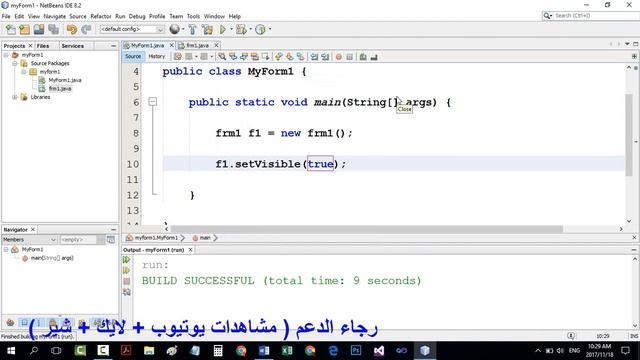The width and height of the screenshot is (640, 360).
Task: Click the New File toolbar icon
Action: pyautogui.click(x=11, y=29)
